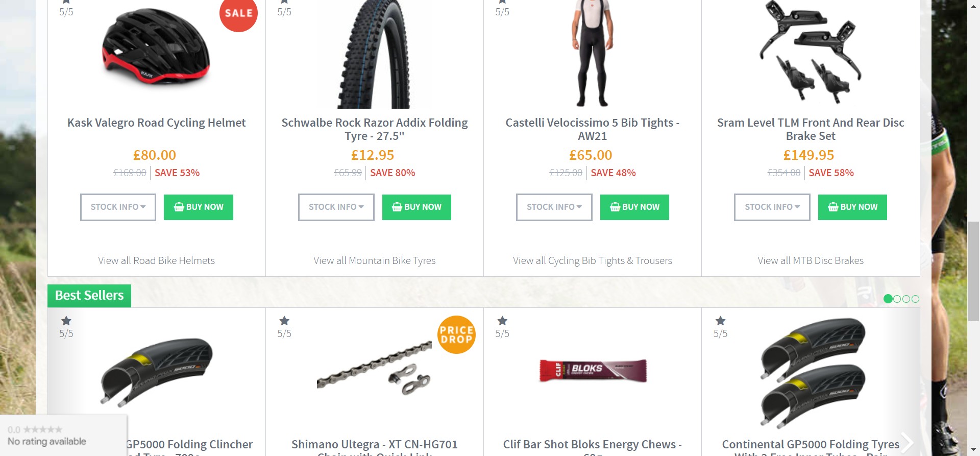Click the Sram Level TLM brake set image
The width and height of the screenshot is (980, 456).
(x=810, y=51)
